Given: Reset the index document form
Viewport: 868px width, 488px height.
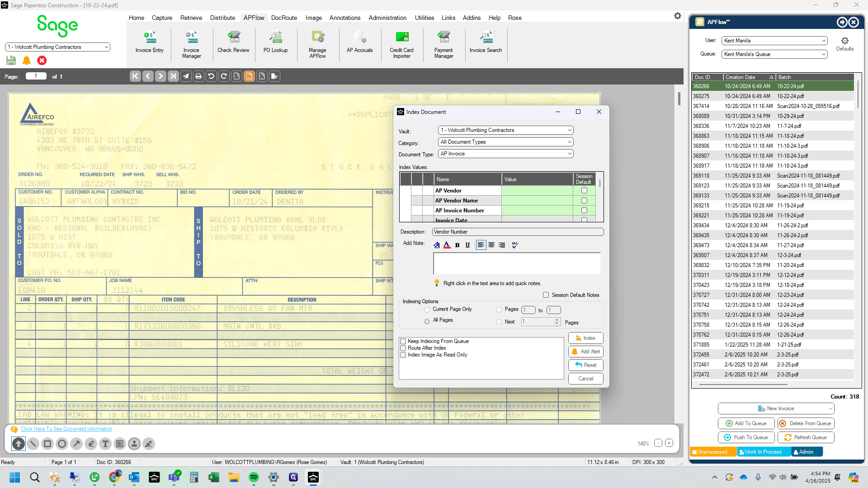Looking at the screenshot, I should [585, 365].
